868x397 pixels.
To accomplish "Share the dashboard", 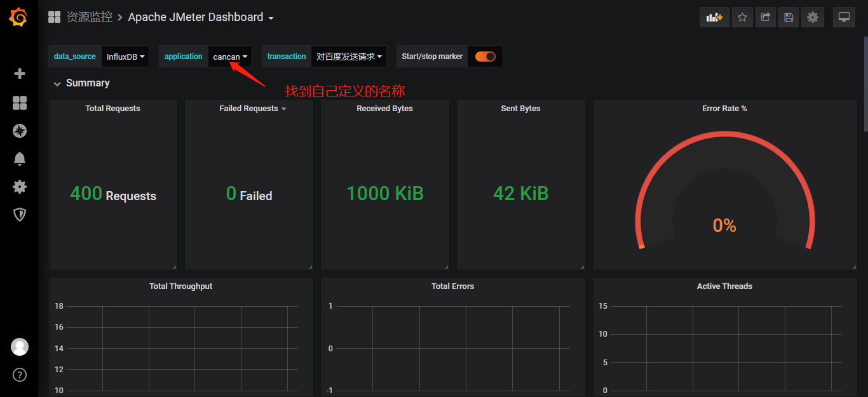I will [766, 18].
